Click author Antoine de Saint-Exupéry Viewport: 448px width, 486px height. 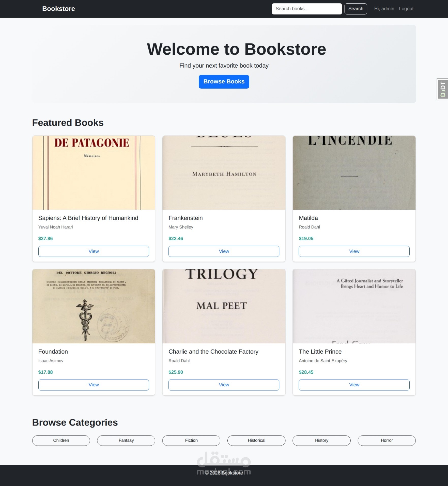[x=323, y=361]
